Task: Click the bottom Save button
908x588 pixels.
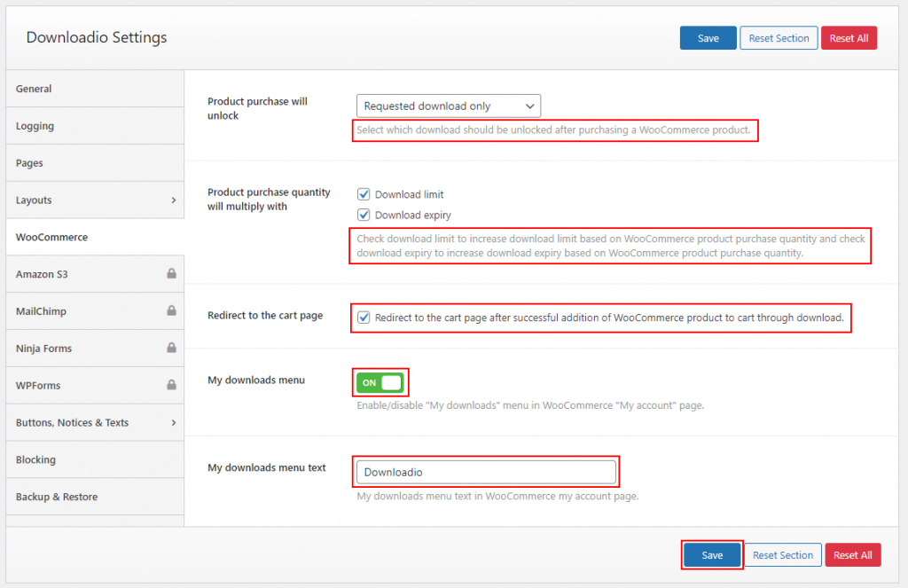Action: (712, 555)
